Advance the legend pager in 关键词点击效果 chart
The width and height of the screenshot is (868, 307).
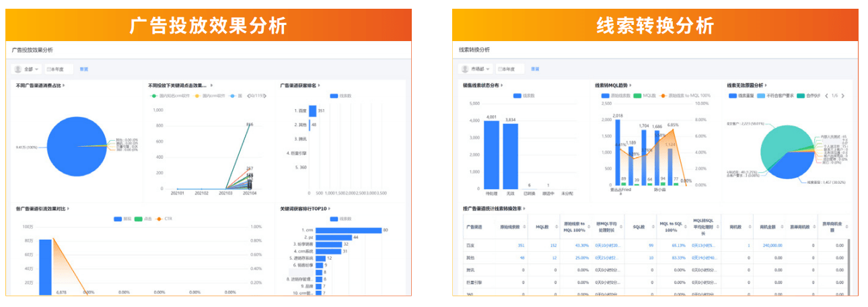[265, 96]
